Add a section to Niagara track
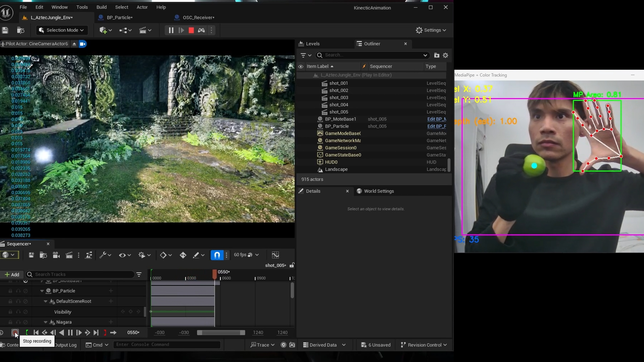644x362 pixels. pyautogui.click(x=111, y=322)
